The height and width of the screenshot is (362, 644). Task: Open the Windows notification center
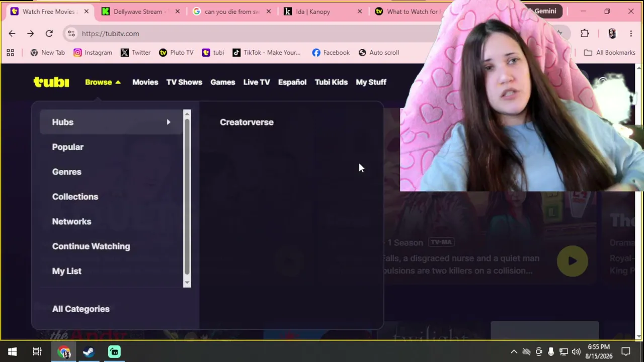(x=626, y=352)
